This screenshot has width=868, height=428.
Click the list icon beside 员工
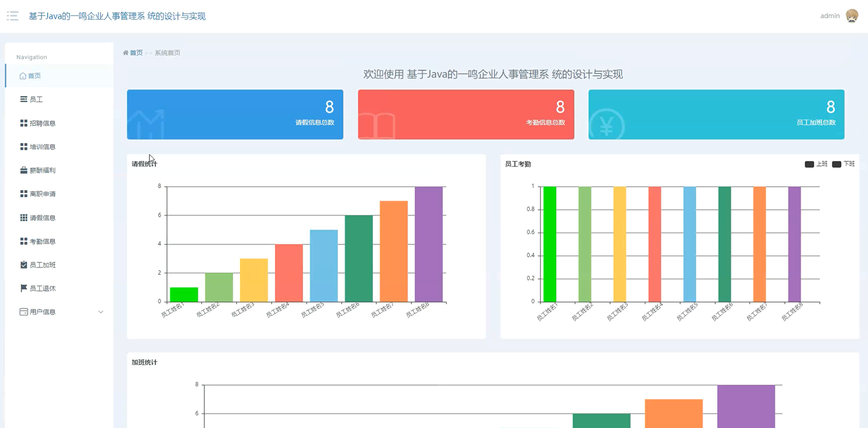tap(23, 99)
